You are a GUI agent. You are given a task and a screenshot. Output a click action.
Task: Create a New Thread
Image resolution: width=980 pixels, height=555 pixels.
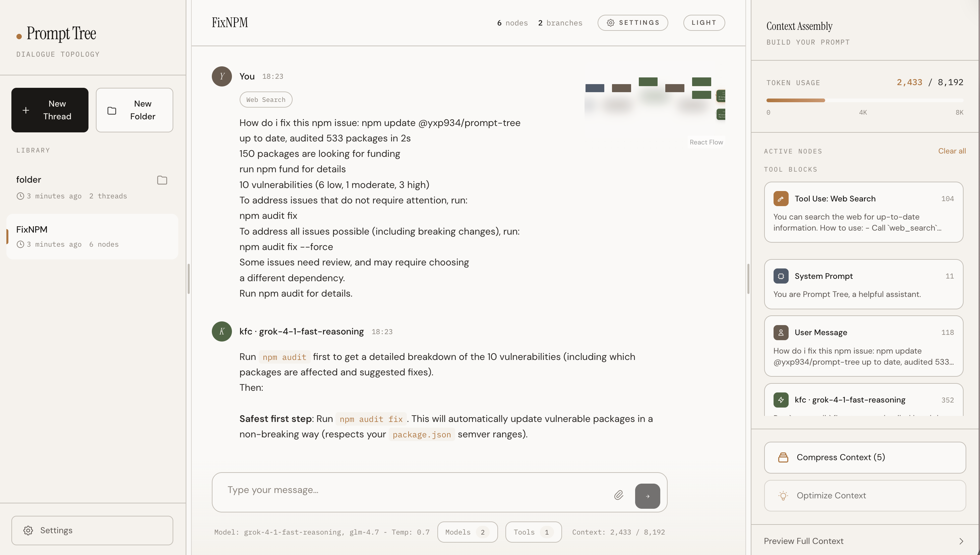(x=50, y=110)
